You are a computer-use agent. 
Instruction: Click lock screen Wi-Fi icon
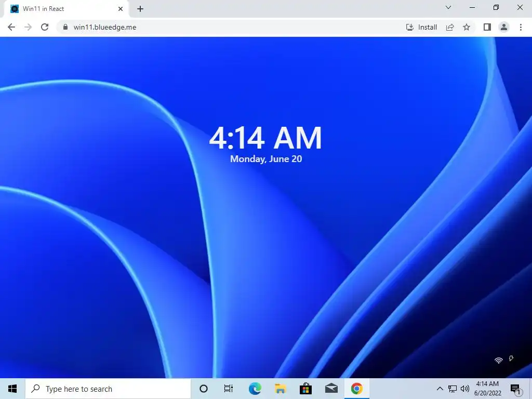pos(498,360)
